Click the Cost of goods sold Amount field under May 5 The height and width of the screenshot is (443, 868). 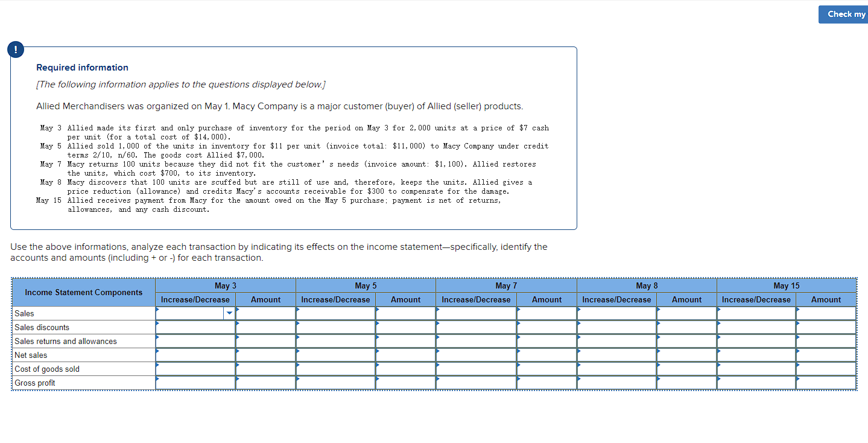pos(405,369)
